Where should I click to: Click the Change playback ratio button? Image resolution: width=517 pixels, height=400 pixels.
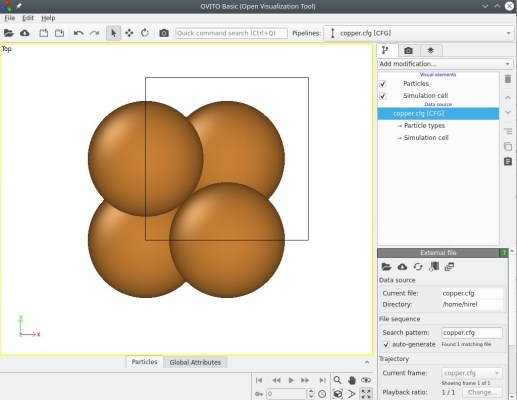(x=482, y=392)
